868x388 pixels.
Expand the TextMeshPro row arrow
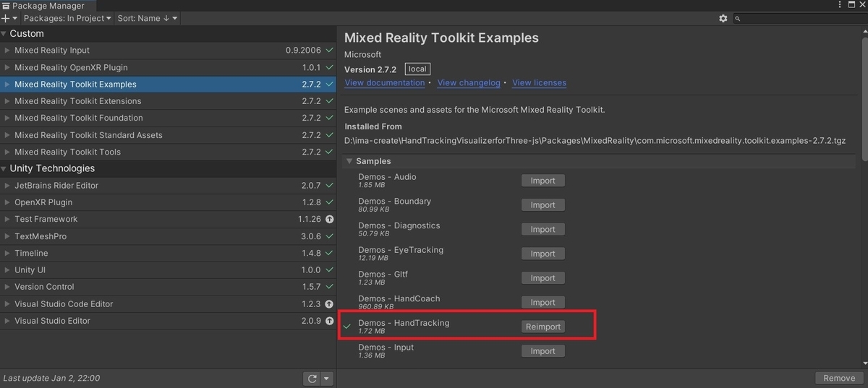pyautogui.click(x=7, y=236)
